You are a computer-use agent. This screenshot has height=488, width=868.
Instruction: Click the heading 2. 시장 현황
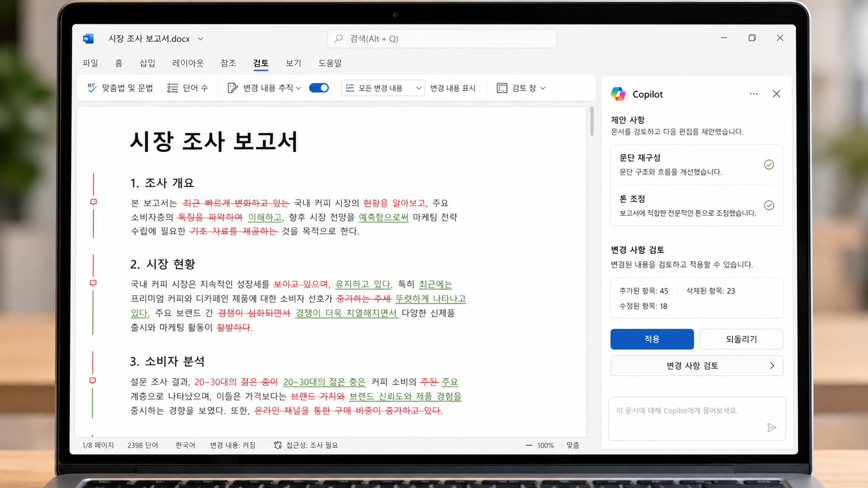tap(162, 264)
